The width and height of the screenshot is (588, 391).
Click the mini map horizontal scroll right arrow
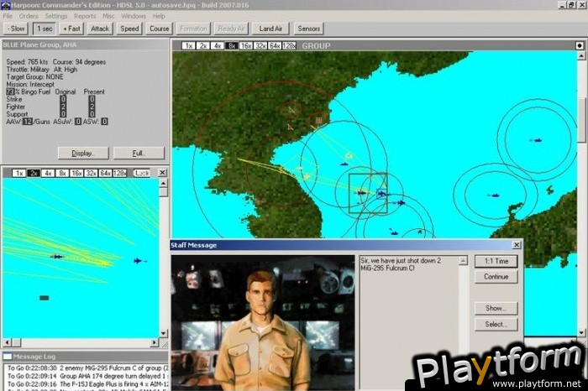(155, 342)
